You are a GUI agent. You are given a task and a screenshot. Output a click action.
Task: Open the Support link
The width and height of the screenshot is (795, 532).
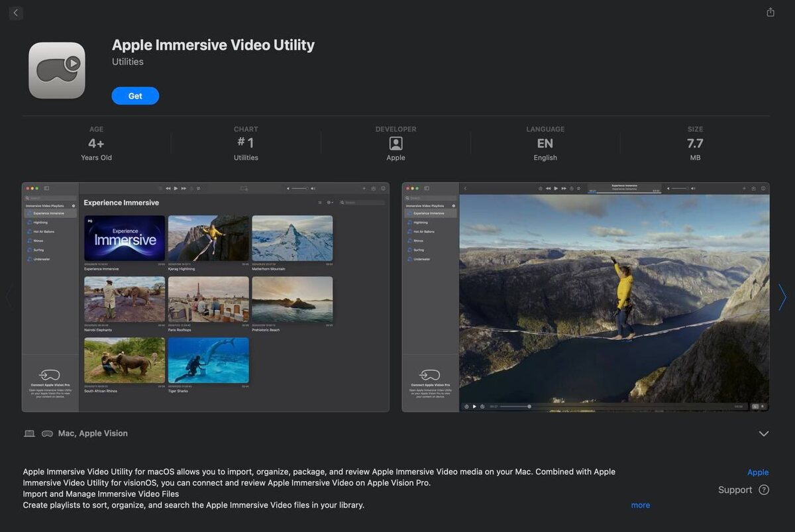[x=735, y=490]
